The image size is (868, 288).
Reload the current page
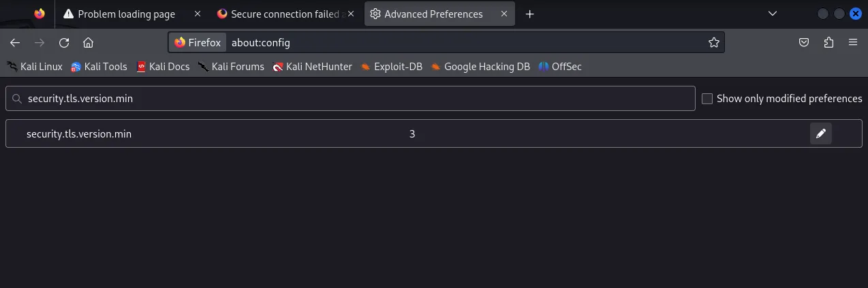tap(64, 42)
